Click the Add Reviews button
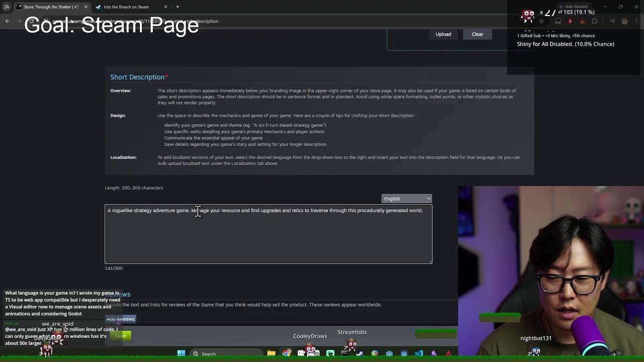This screenshot has width=644, height=362. tap(121, 319)
